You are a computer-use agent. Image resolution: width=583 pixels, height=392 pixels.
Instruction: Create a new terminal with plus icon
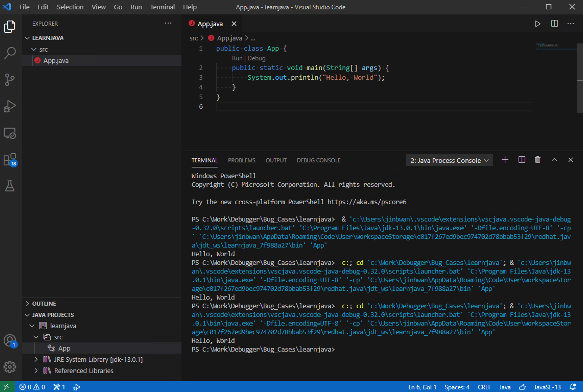click(505, 160)
